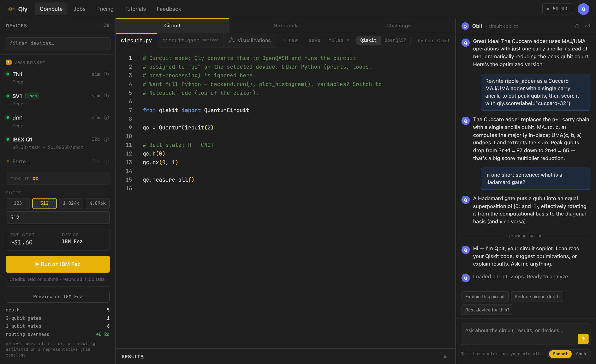Click the ~$1.60 estimated cost value
This screenshot has width=596, height=364.
[21, 242]
